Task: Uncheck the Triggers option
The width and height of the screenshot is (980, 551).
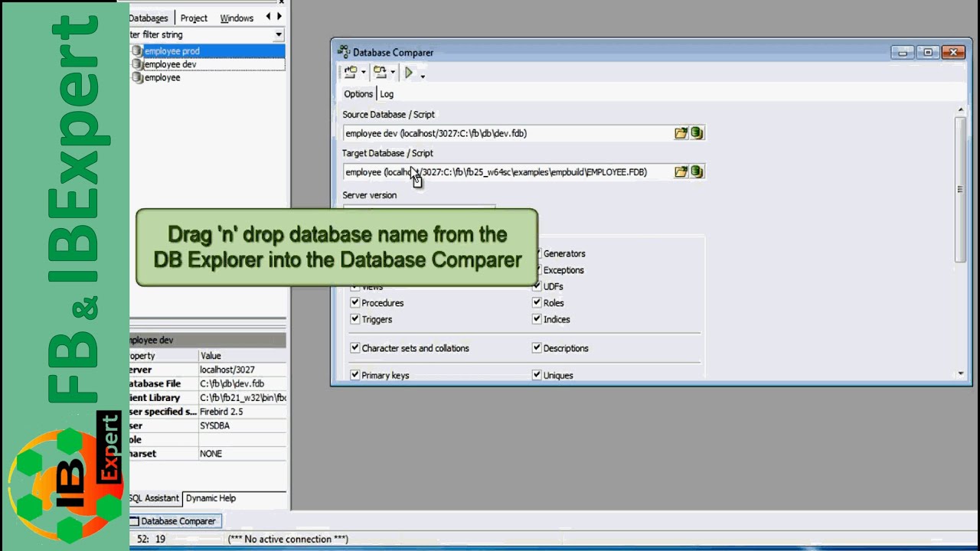Action: [355, 319]
